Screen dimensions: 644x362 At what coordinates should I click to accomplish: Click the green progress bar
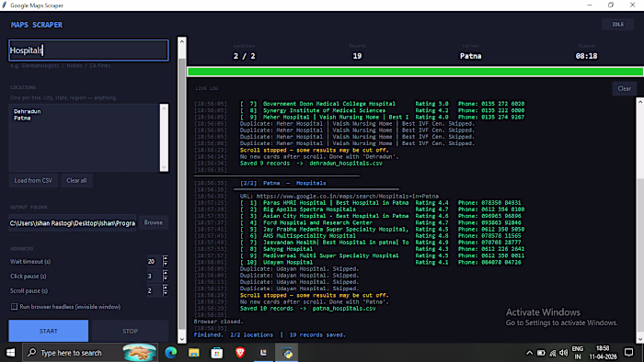[x=415, y=72]
